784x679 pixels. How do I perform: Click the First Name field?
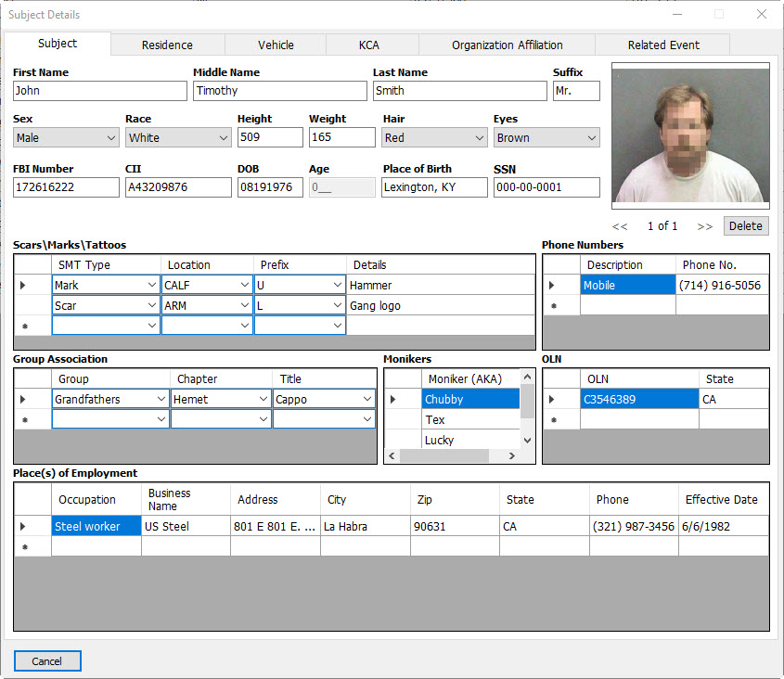99,91
